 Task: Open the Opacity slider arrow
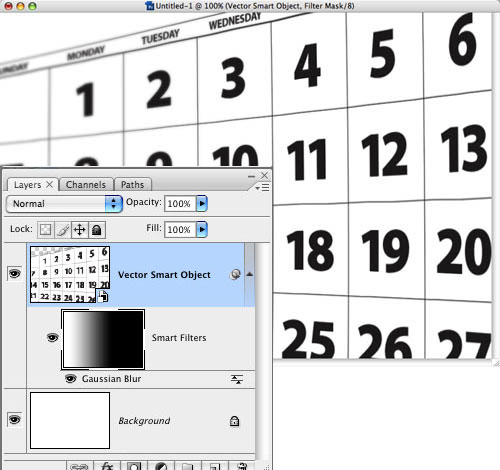pyautogui.click(x=202, y=203)
